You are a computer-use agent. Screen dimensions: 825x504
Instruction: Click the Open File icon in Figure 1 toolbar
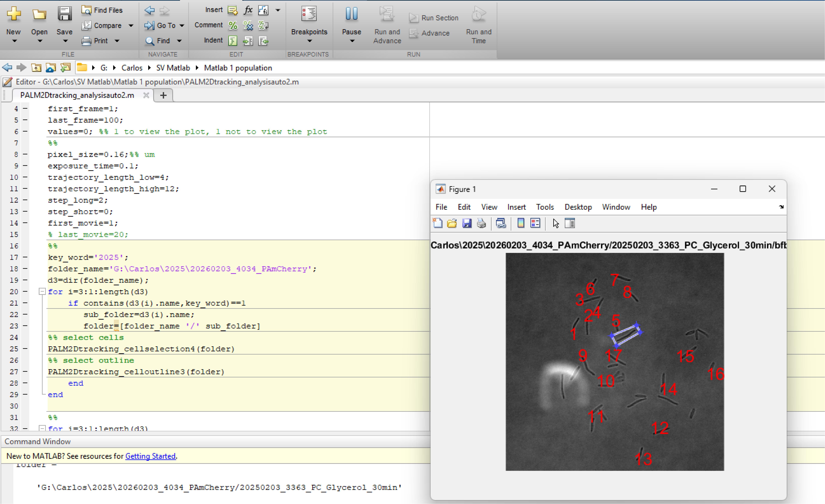(452, 223)
